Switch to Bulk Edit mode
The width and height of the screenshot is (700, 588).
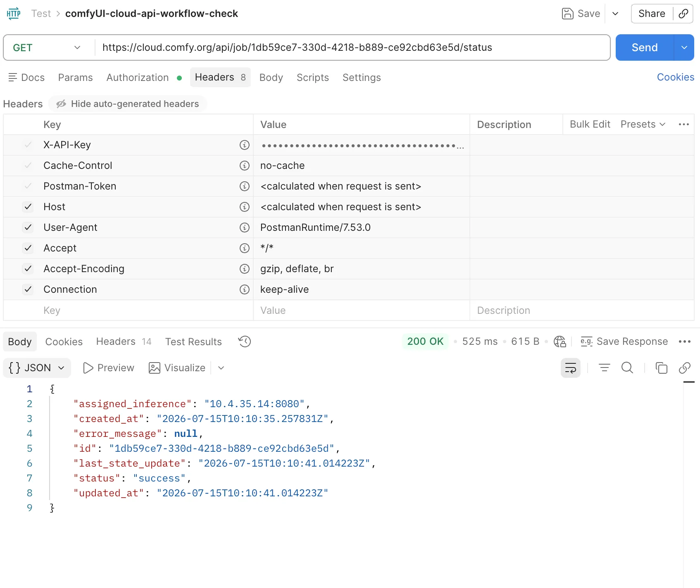[x=590, y=124]
